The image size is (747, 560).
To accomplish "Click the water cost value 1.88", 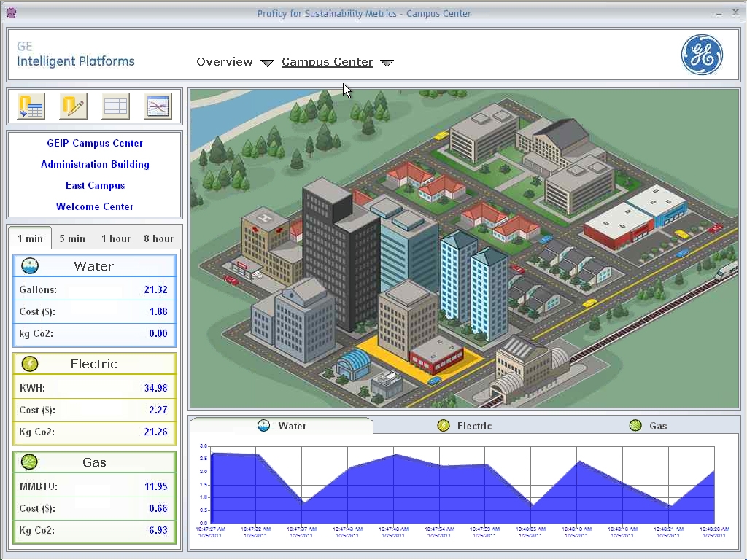I will (x=158, y=311).
